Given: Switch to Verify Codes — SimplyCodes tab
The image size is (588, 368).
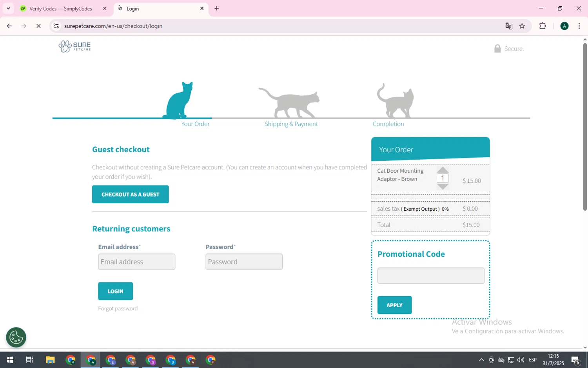Looking at the screenshot, I should coord(61,9).
